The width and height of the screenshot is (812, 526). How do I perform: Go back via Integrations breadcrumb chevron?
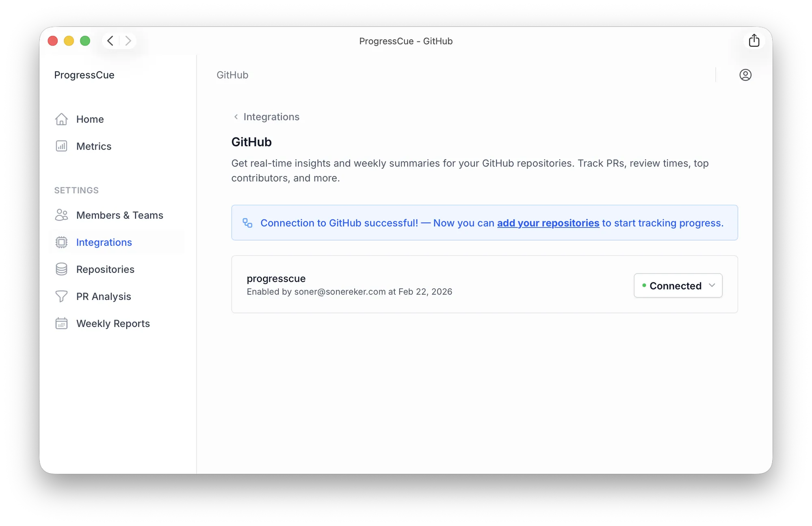[236, 117]
